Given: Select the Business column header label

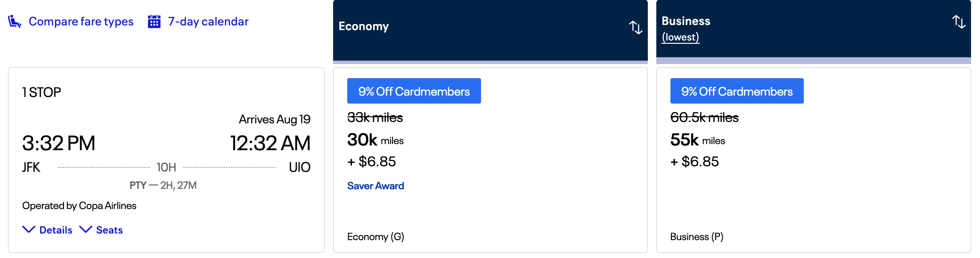Looking at the screenshot, I should pos(686,21).
